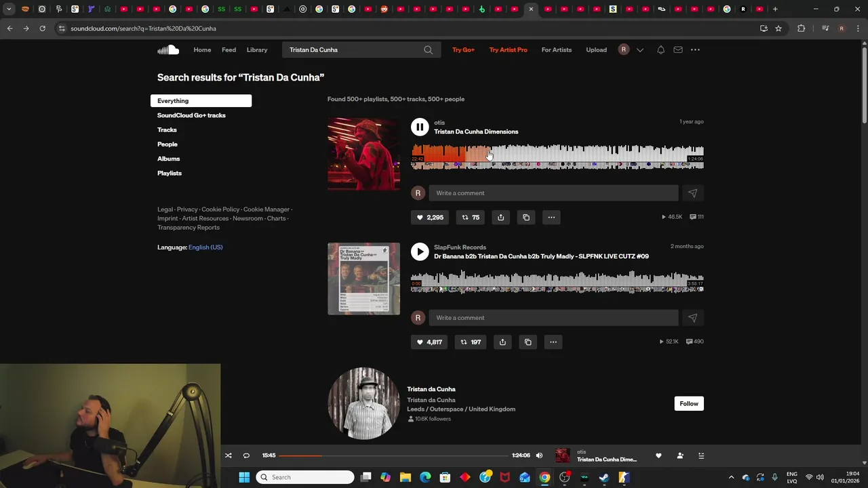Like the Dimensions track with 2,295 likes
Screen dimensions: 868x488
click(429, 217)
